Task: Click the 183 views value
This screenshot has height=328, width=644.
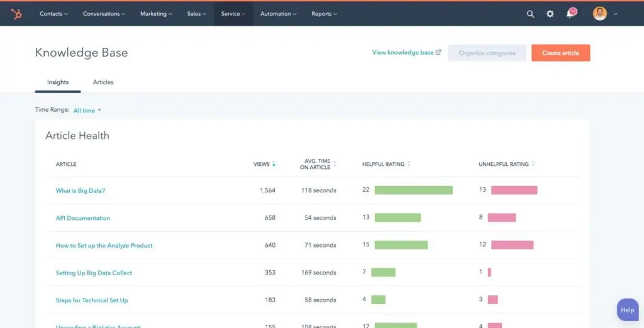Action: coord(270,300)
